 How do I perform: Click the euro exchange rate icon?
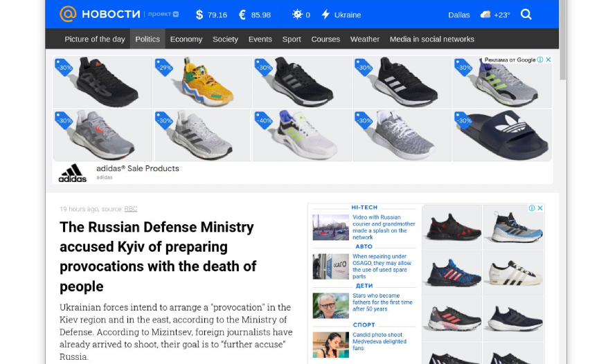click(242, 15)
